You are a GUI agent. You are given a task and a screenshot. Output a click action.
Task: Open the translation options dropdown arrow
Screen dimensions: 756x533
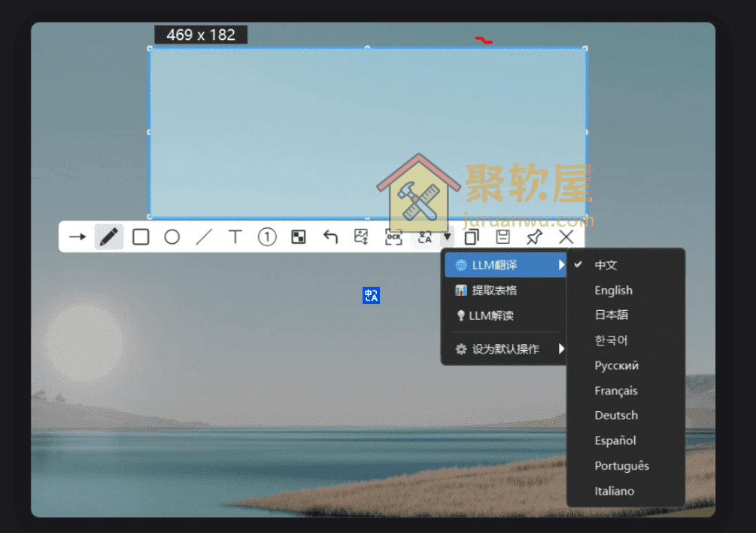pyautogui.click(x=448, y=236)
